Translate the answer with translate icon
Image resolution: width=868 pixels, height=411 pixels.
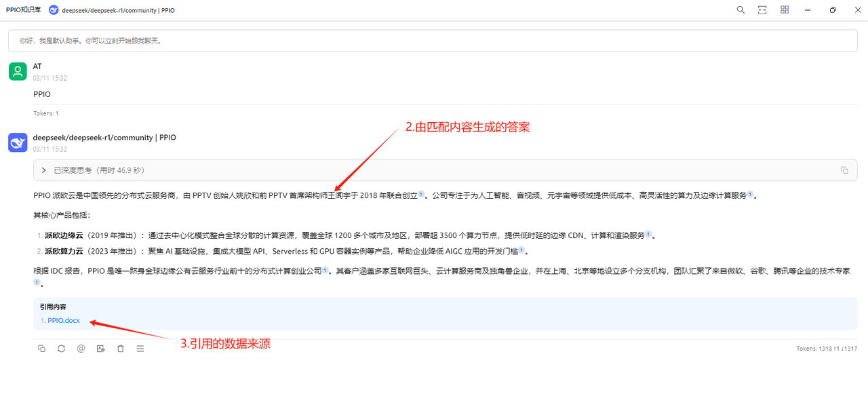(100, 349)
